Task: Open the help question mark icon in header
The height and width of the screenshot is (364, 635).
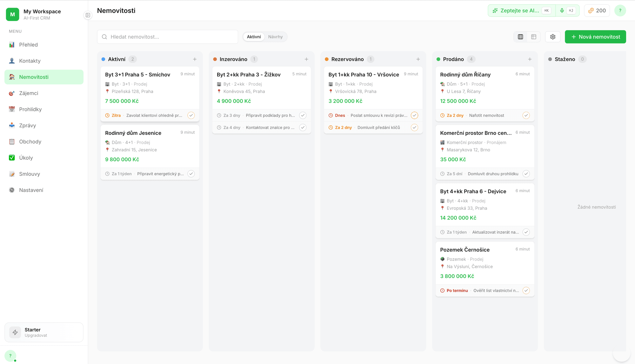Action: click(x=620, y=10)
